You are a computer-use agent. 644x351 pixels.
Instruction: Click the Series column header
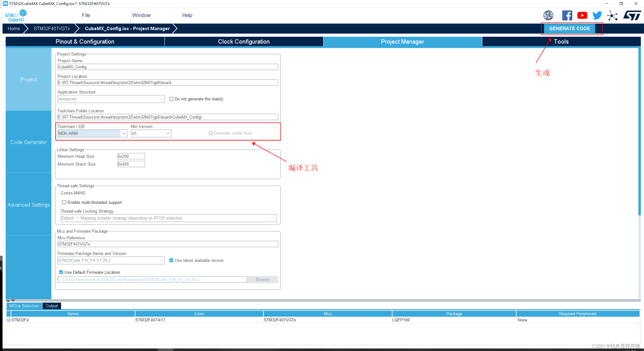[x=73, y=314]
